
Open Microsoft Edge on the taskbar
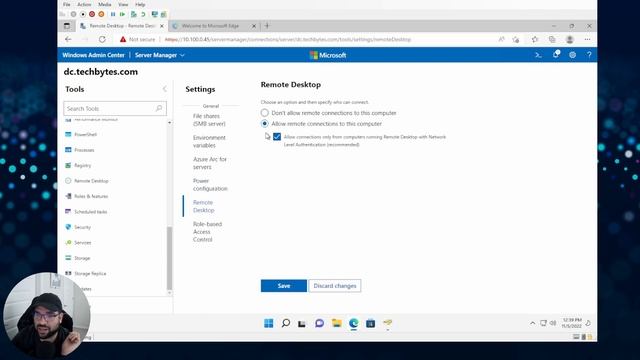[353, 323]
